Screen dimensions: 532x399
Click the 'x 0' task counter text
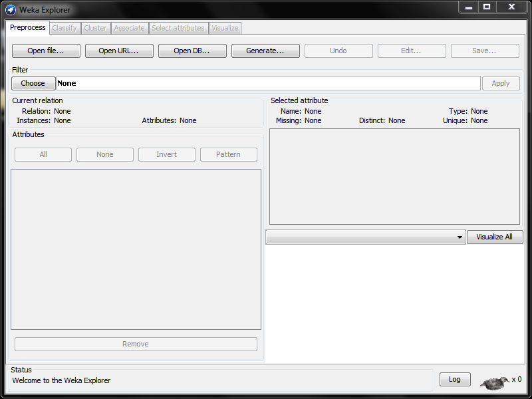point(517,379)
